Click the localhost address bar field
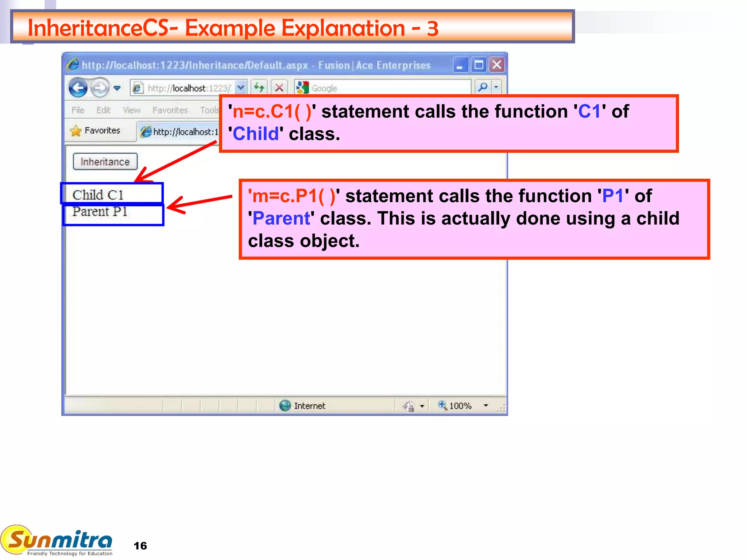This screenshot has width=747, height=560. 189,88
